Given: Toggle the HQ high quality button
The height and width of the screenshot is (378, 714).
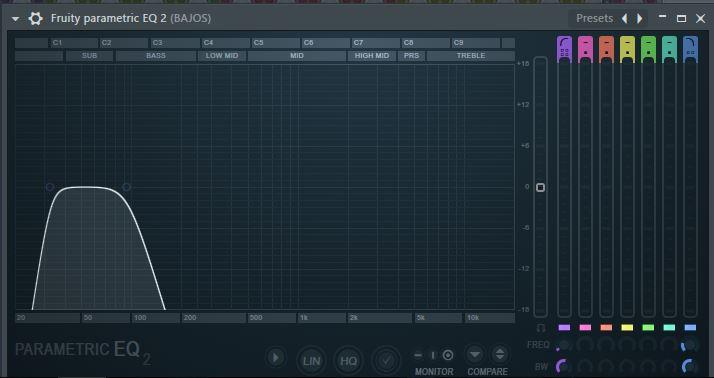Looking at the screenshot, I should click(348, 361).
